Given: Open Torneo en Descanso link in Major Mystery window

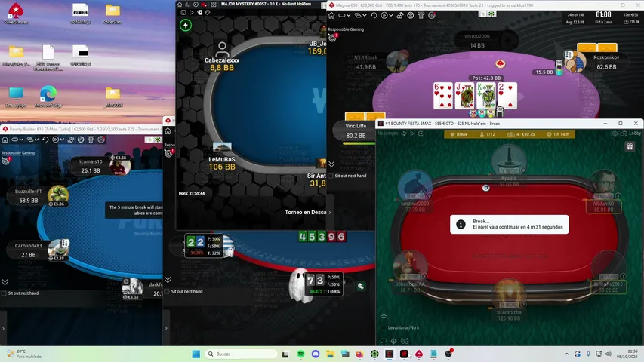Looking at the screenshot, I should (307, 212).
